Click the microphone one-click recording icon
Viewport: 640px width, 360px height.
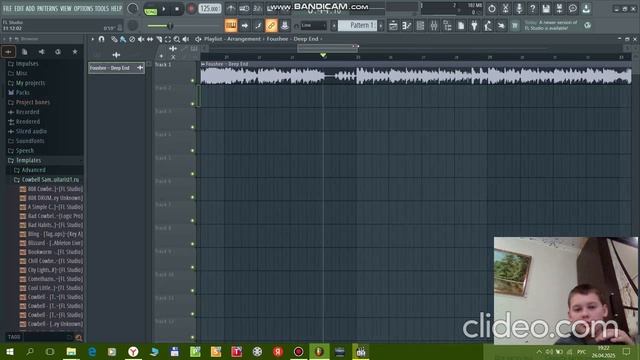pyautogui.click(x=519, y=9)
